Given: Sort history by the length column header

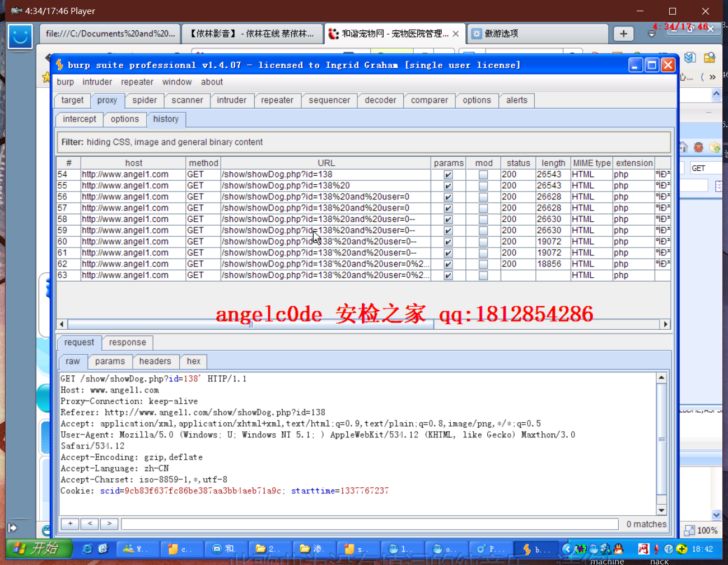Looking at the screenshot, I should (x=553, y=163).
